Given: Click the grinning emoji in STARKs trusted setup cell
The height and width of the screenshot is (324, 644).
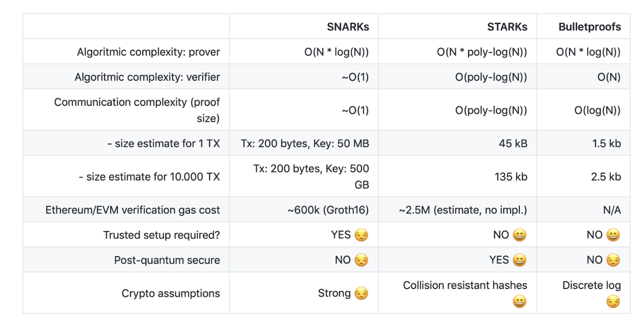Looking at the screenshot, I should coord(520,235).
